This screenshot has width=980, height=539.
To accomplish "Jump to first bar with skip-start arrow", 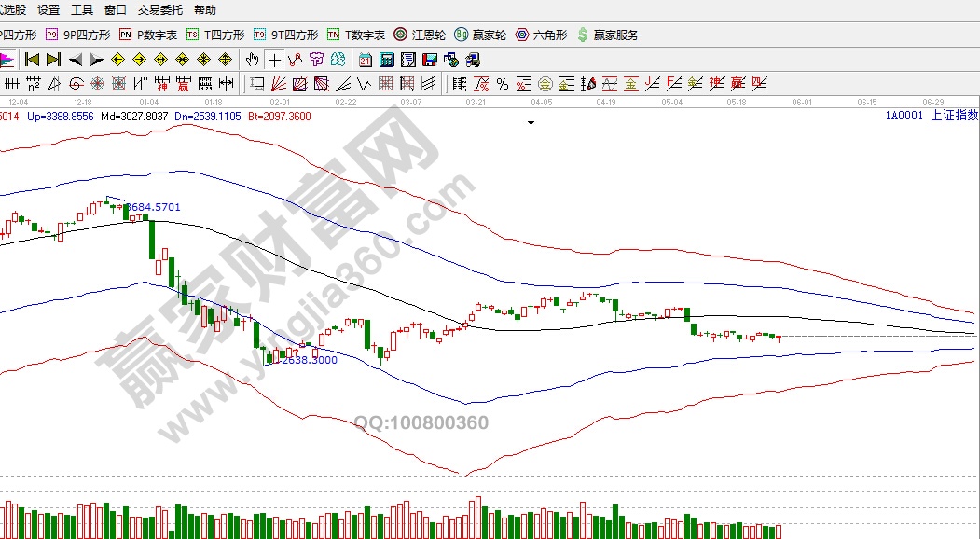I will coord(32,60).
